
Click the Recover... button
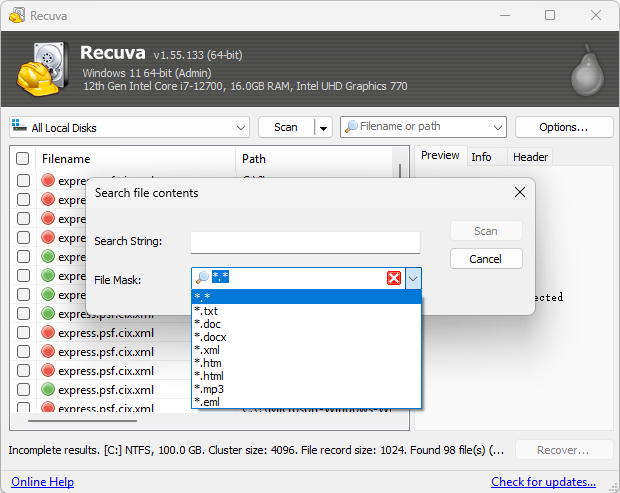[563, 450]
